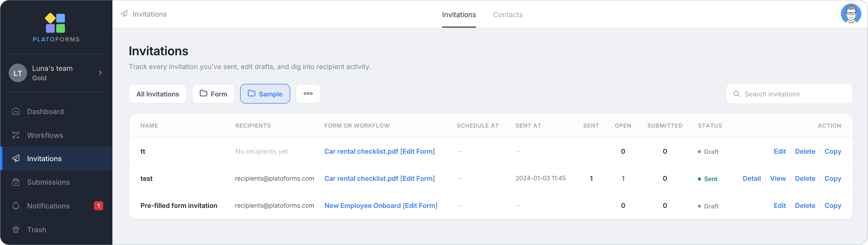The image size is (868, 245).
Task: Open Notifications in sidebar
Action: (x=57, y=206)
